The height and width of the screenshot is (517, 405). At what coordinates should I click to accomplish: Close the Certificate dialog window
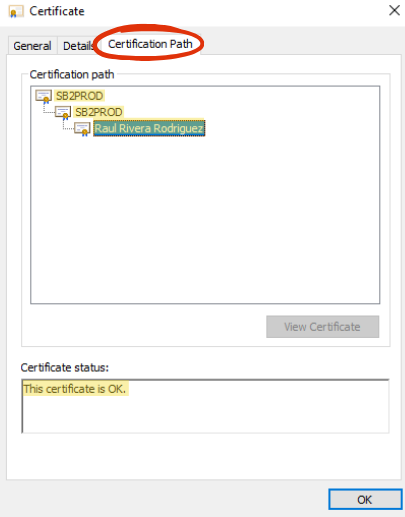coord(394,10)
